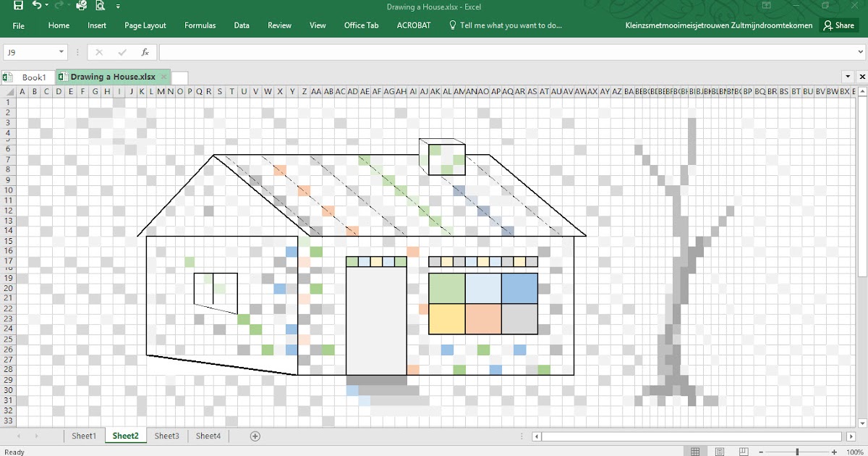Click the Undo icon on Quick Access Toolbar
This screenshot has height=456, width=868.
(37, 5)
